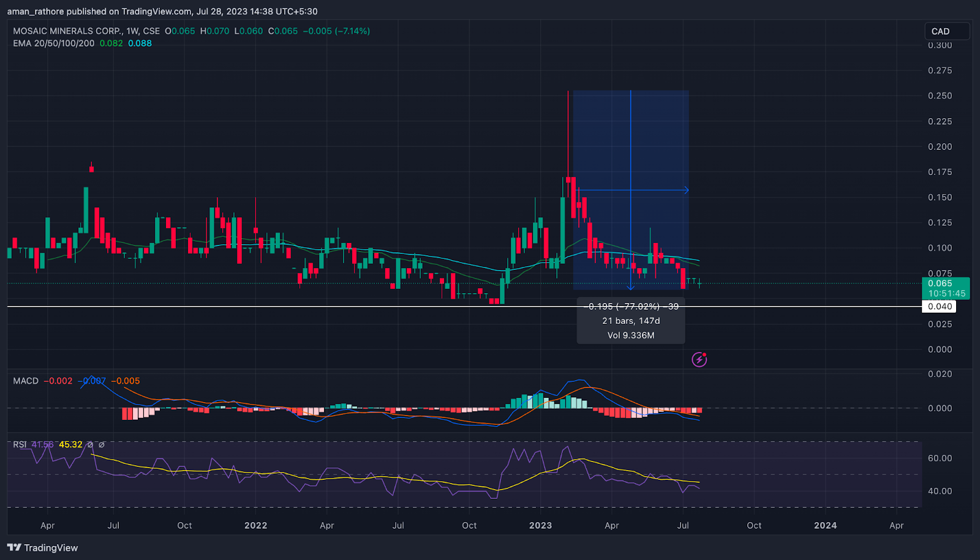
Task: Select the MACD indicator label
Action: [26, 381]
